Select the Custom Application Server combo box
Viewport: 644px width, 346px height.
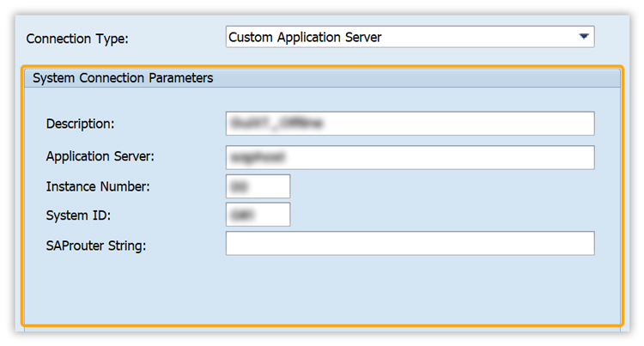tap(410, 37)
